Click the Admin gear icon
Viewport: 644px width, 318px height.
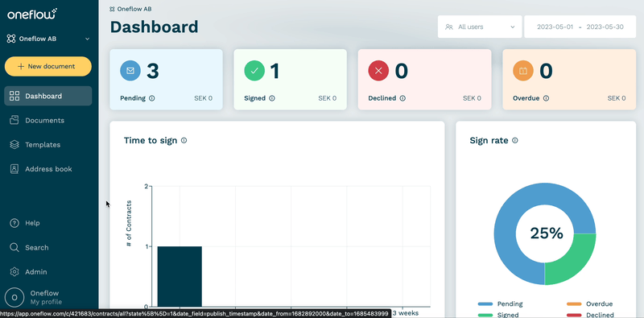tap(14, 272)
